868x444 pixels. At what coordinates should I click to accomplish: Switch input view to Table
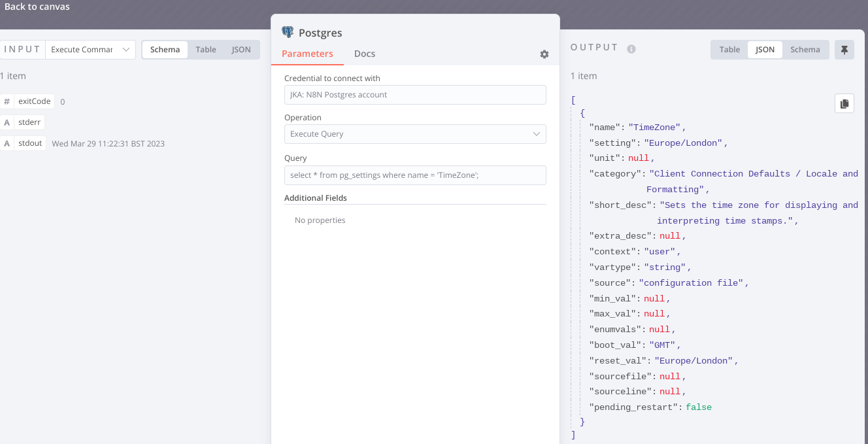click(206, 50)
